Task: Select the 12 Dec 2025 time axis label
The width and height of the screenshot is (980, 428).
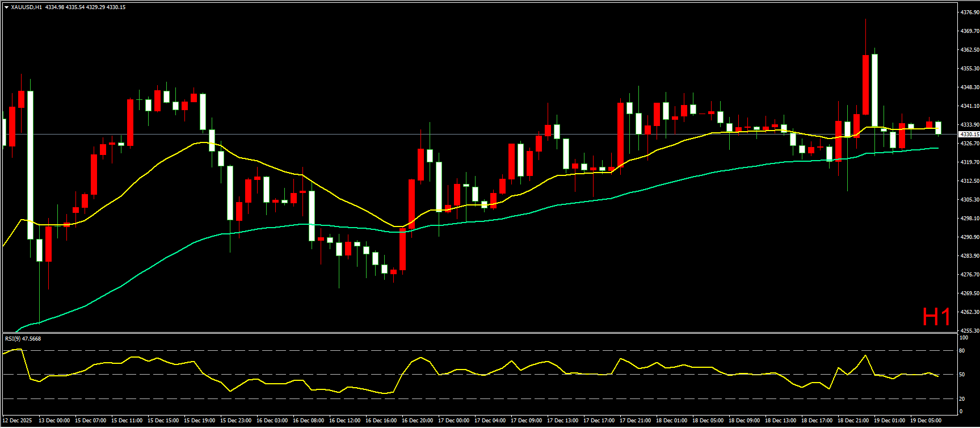Action: (18, 421)
